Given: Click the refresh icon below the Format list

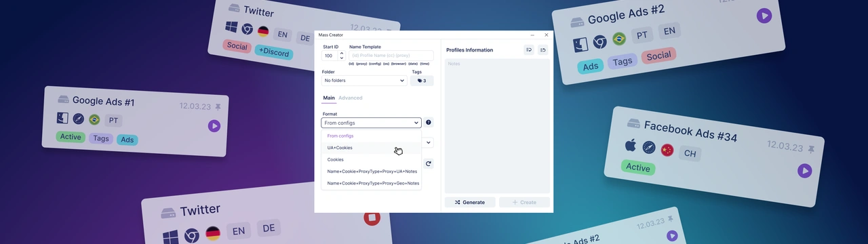Looking at the screenshot, I should click(x=429, y=163).
